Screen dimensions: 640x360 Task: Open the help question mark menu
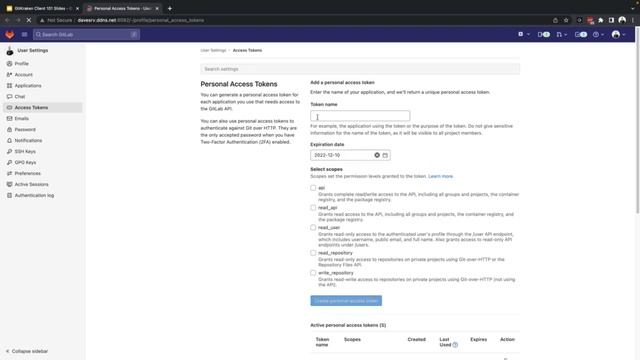(598, 35)
